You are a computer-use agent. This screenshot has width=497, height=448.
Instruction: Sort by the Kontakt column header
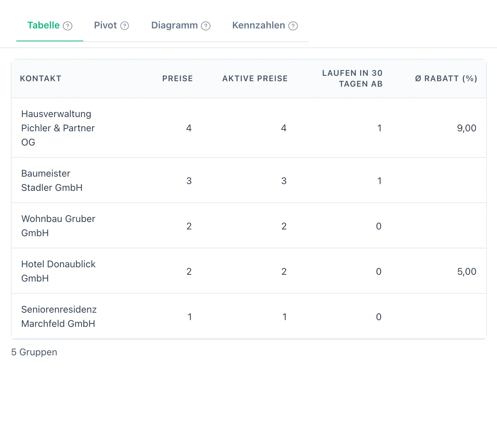pos(41,79)
